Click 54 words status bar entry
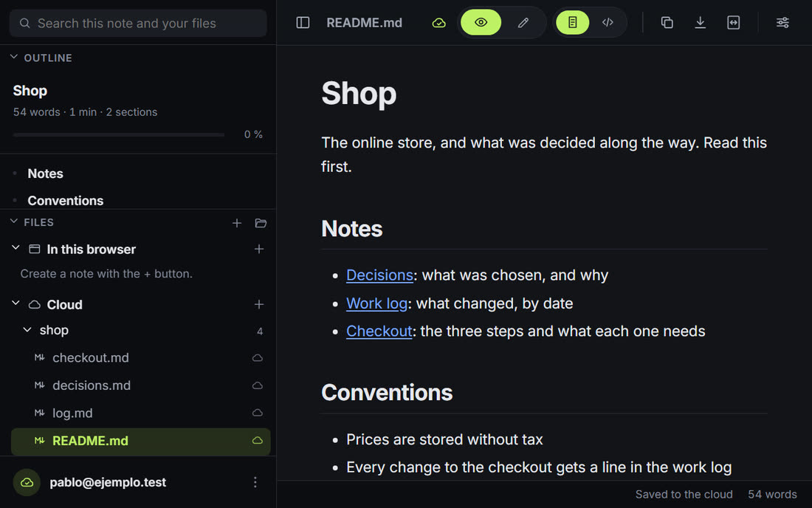 tap(772, 495)
